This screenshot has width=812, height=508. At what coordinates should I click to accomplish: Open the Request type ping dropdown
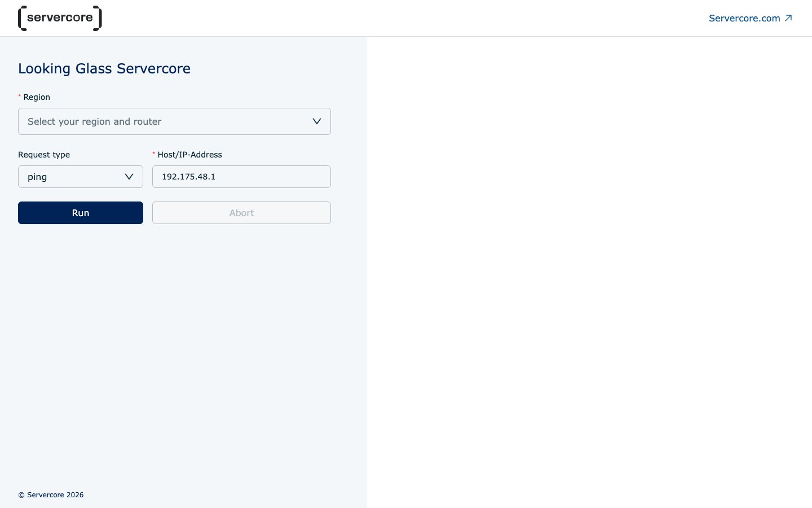tap(81, 177)
